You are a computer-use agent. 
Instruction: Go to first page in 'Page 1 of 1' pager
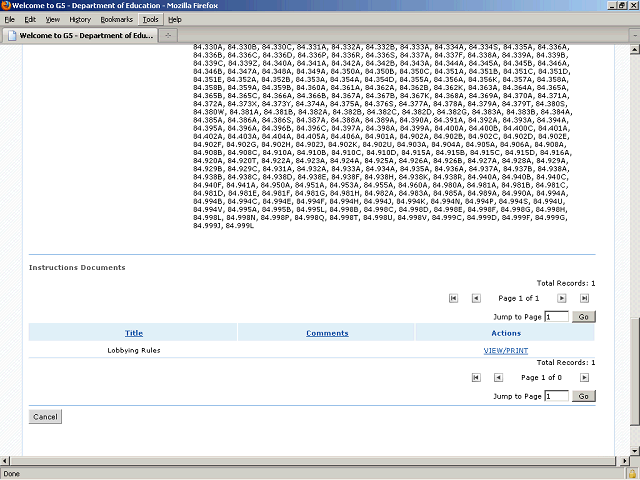pos(453,298)
